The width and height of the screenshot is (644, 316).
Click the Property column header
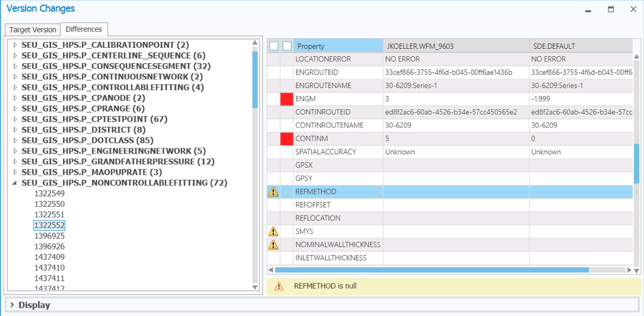coord(338,46)
